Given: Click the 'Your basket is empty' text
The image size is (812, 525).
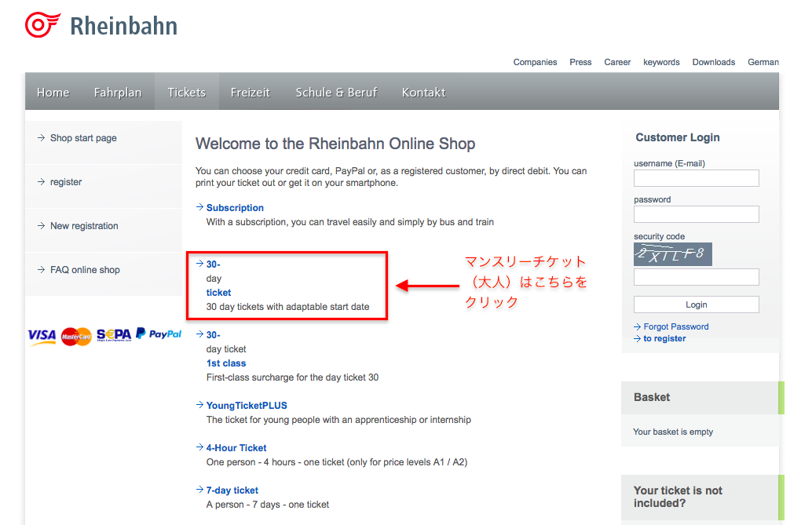Looking at the screenshot, I should [673, 432].
